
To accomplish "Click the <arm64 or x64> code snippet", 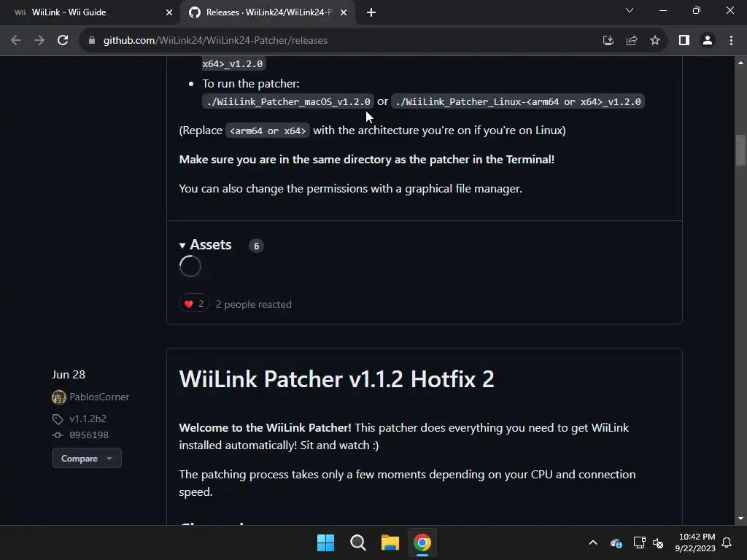I will [268, 131].
